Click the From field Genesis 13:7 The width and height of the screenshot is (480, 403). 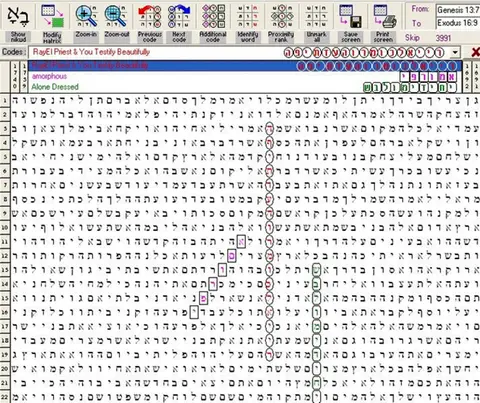pos(458,10)
